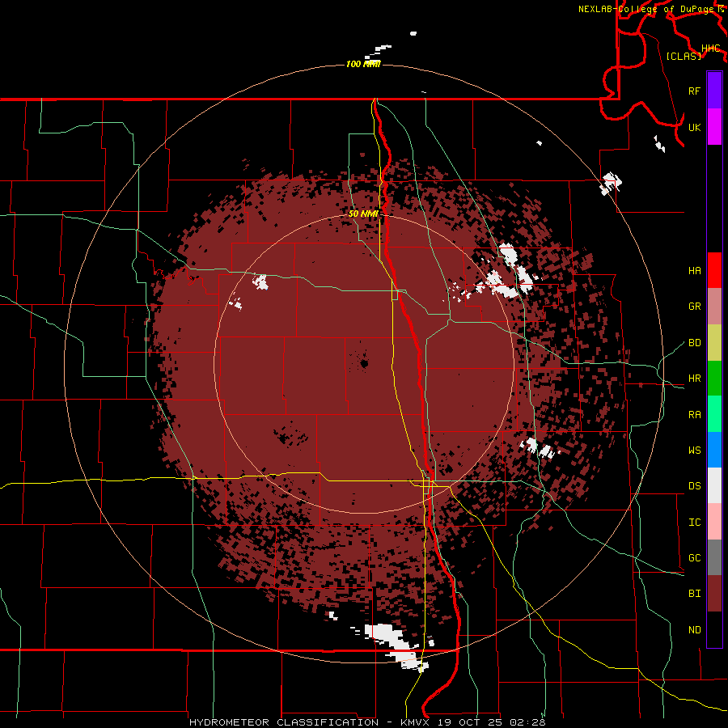Click the 'WS' legend label

(694, 451)
